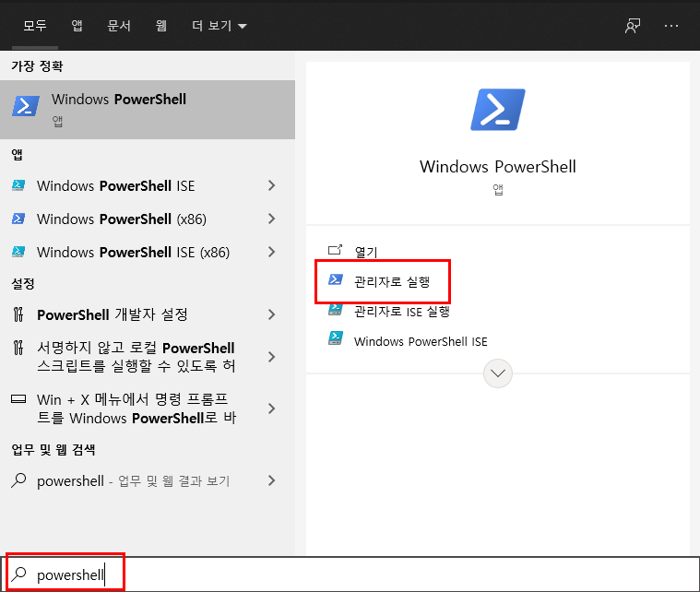700x592 pixels.
Task: Click the Windows PowerShell title in preview pane
Action: (498, 167)
